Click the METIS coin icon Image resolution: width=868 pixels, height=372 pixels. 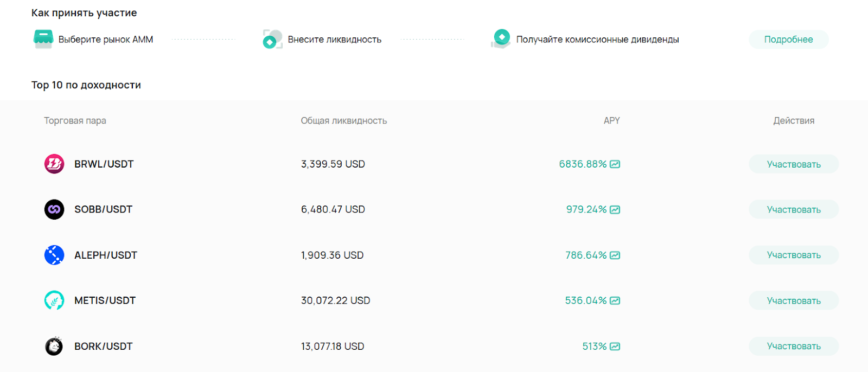click(x=54, y=300)
